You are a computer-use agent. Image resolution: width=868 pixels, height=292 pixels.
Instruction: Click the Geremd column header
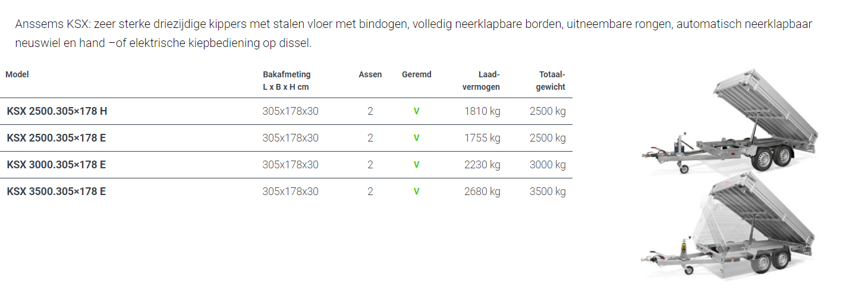coord(417,74)
